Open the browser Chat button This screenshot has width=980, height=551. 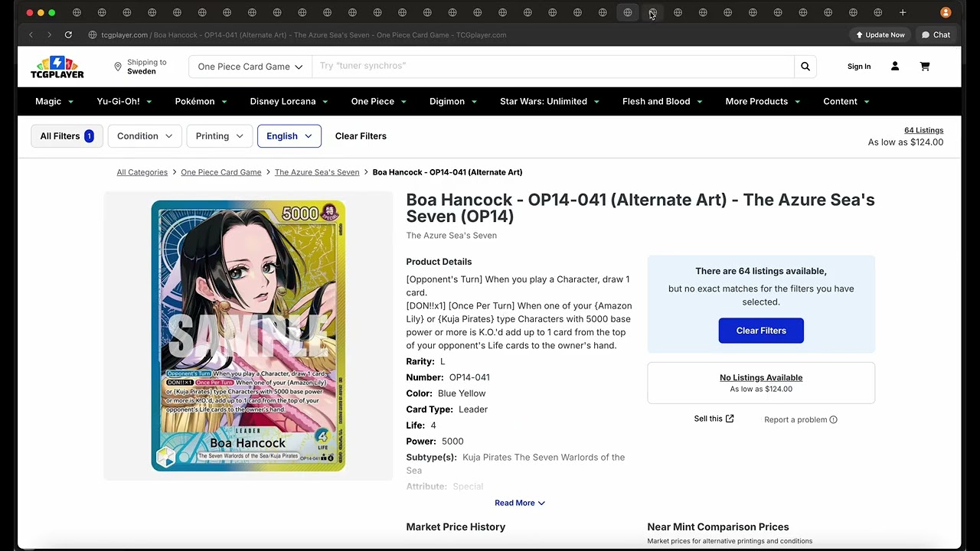pos(936,34)
